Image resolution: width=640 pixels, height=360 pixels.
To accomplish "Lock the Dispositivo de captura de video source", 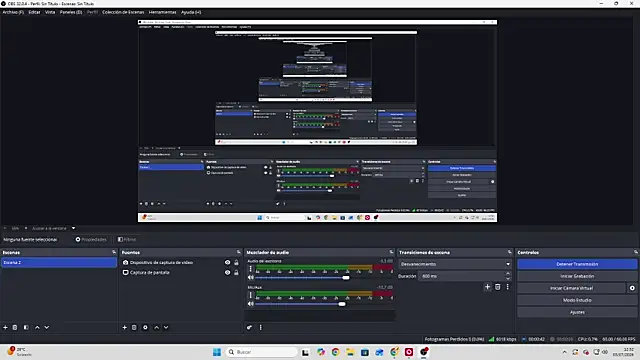I will (x=236, y=262).
